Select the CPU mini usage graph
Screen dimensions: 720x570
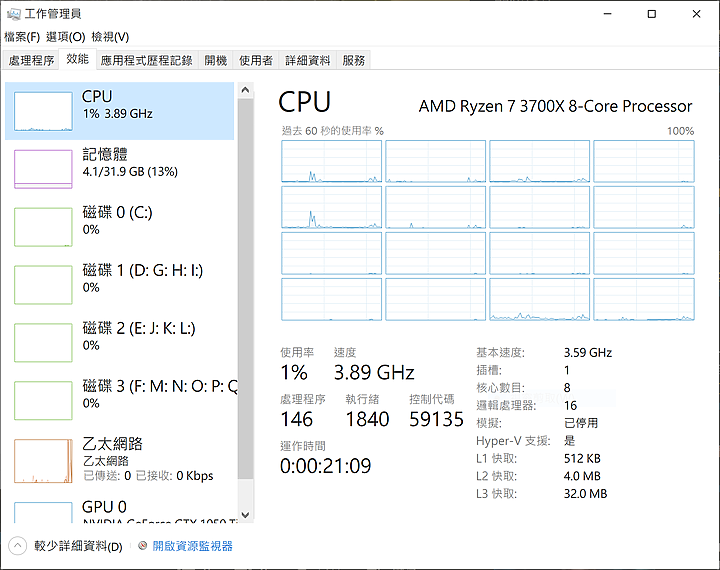(43, 111)
